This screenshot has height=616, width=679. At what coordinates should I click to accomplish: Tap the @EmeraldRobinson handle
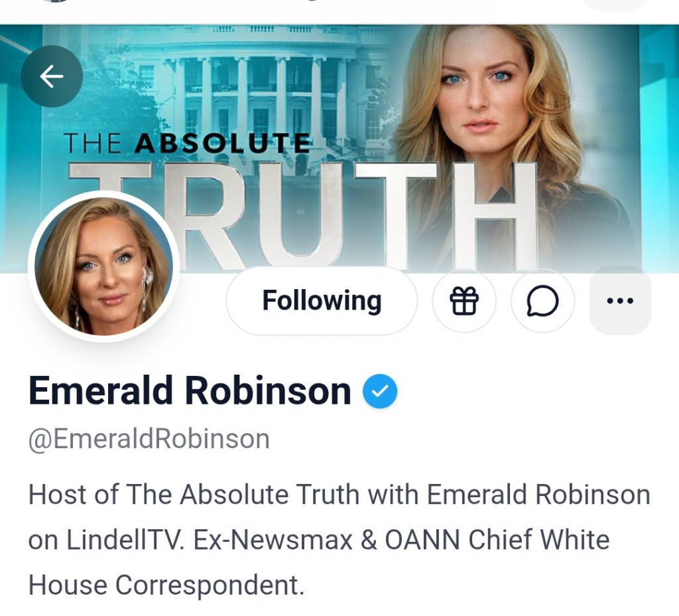pyautogui.click(x=149, y=439)
